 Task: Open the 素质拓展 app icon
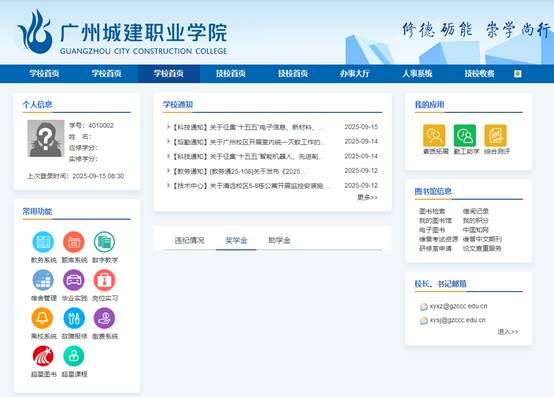pos(434,135)
